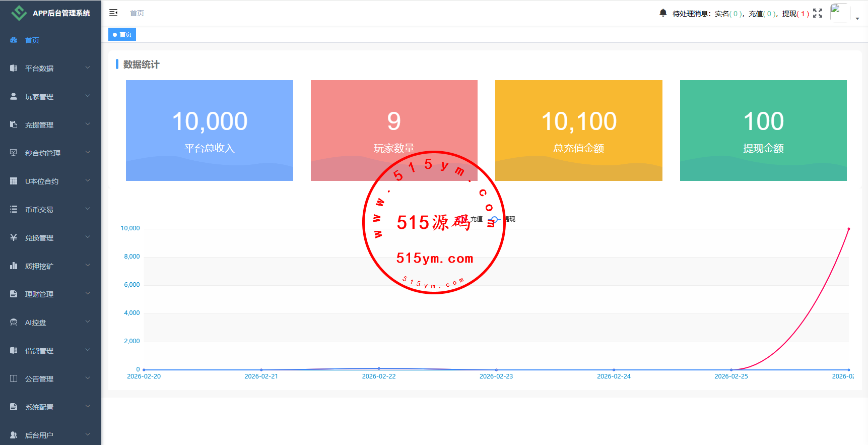Click the 质押挖矿 bar chart icon
This screenshot has height=445, width=868.
point(14,266)
